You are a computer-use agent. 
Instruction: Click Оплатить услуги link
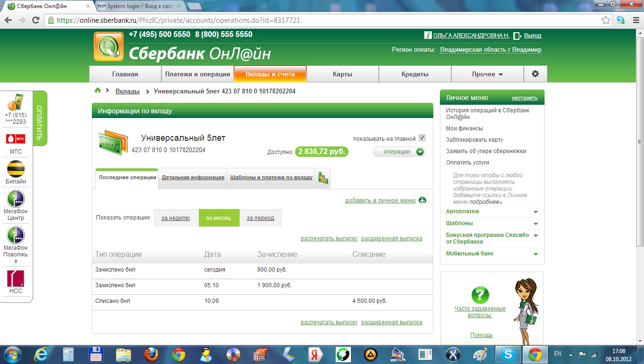(467, 163)
